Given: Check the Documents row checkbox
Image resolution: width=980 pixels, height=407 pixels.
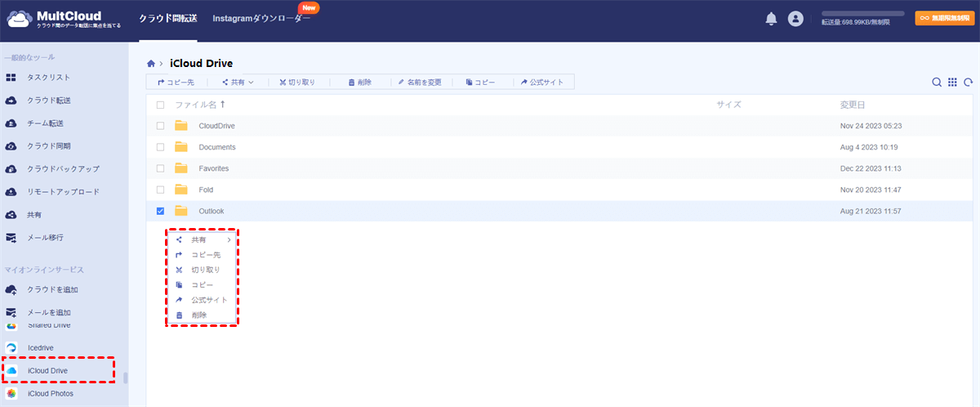Looking at the screenshot, I should (160, 147).
